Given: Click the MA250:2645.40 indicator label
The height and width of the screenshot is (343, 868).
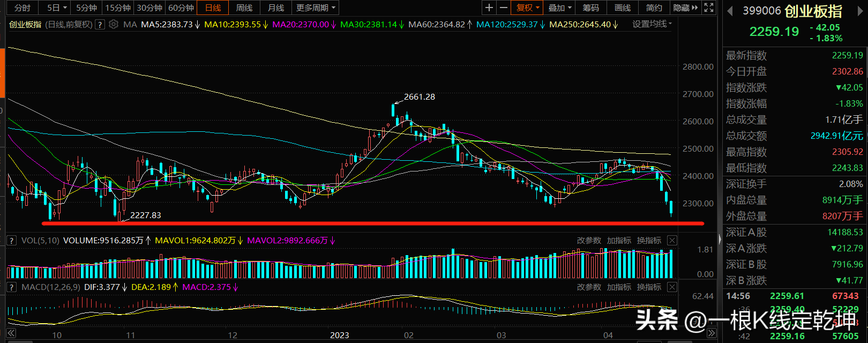Looking at the screenshot, I should (583, 24).
